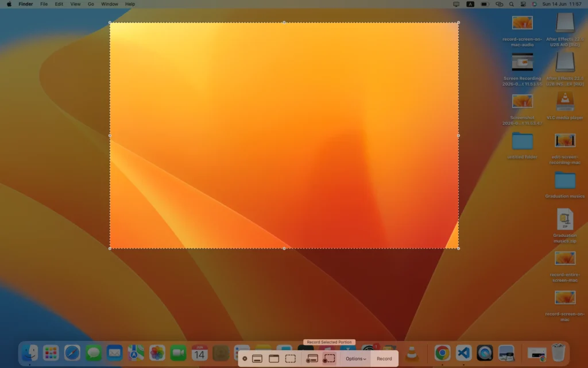This screenshot has width=588, height=368.
Task: Click top-left corner handle of recording selection
Action: (110, 22)
